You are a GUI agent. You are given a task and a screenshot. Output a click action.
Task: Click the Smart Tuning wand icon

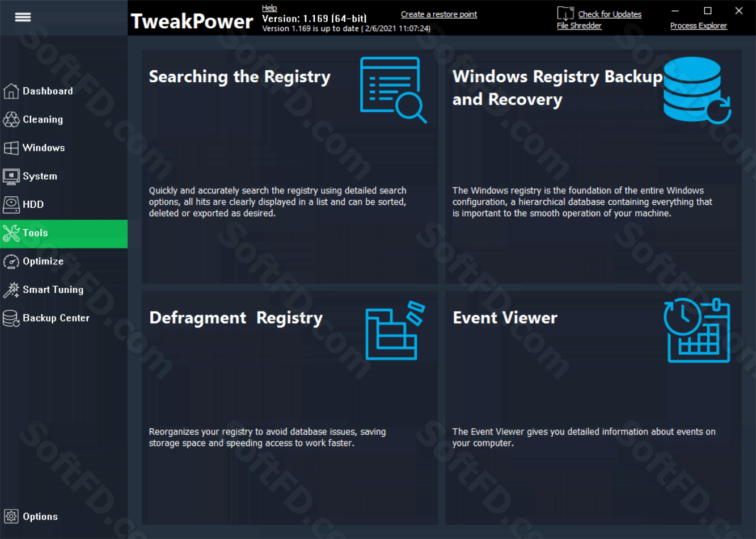click(11, 289)
